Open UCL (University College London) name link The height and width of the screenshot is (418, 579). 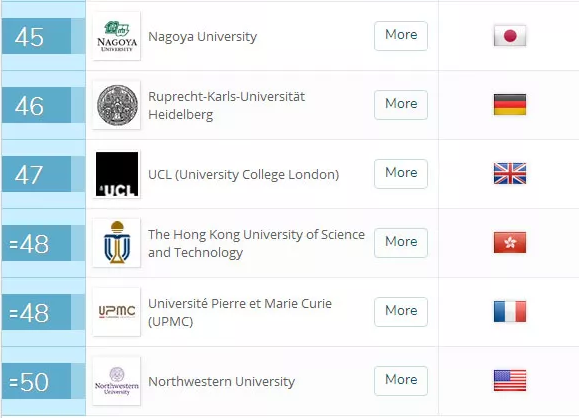[244, 174]
